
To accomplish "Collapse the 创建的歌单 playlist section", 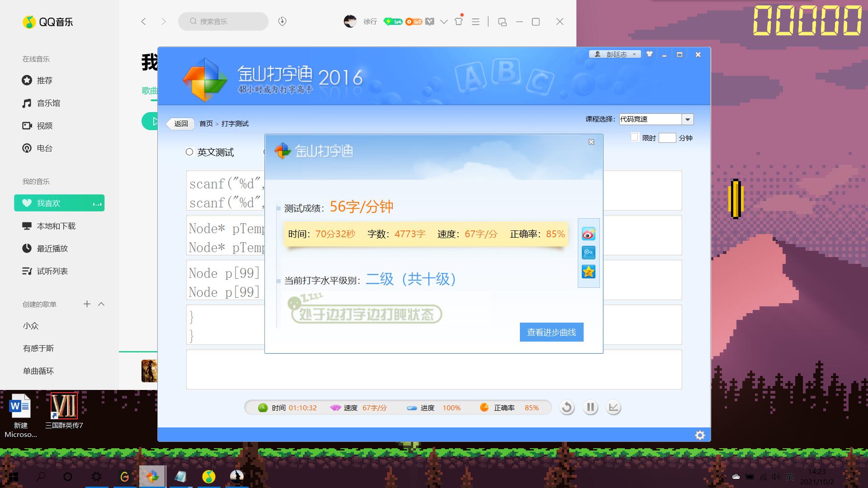I will coord(101,304).
